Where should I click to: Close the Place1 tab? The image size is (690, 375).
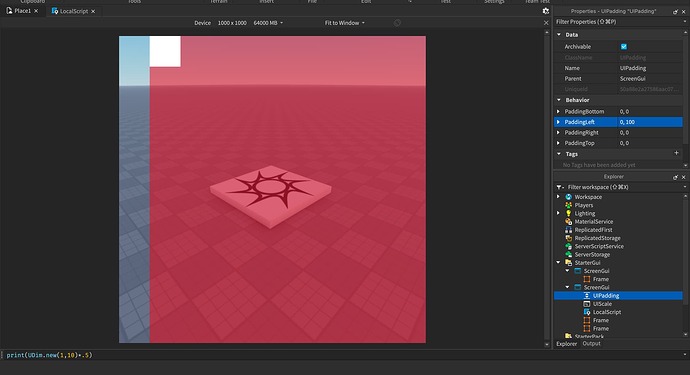[36, 11]
